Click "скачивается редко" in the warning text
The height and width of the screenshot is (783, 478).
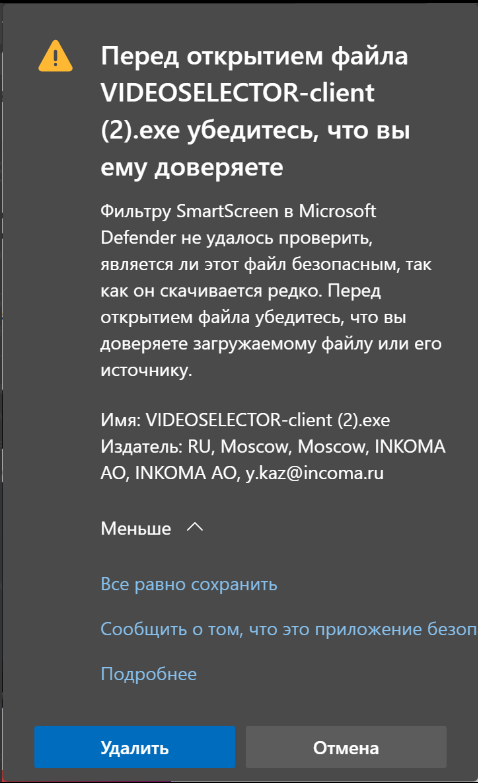pyautogui.click(x=241, y=291)
